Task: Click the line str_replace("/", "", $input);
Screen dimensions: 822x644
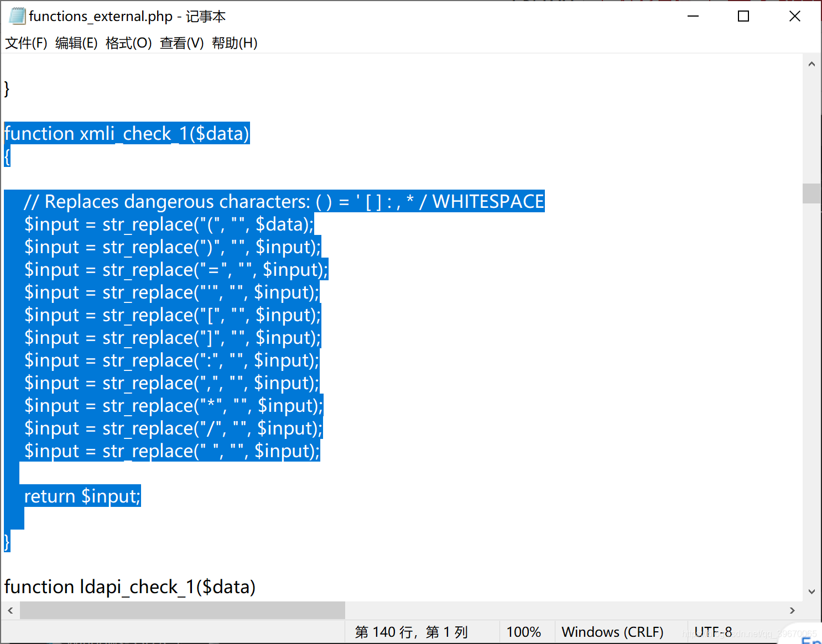Action: 173,428
